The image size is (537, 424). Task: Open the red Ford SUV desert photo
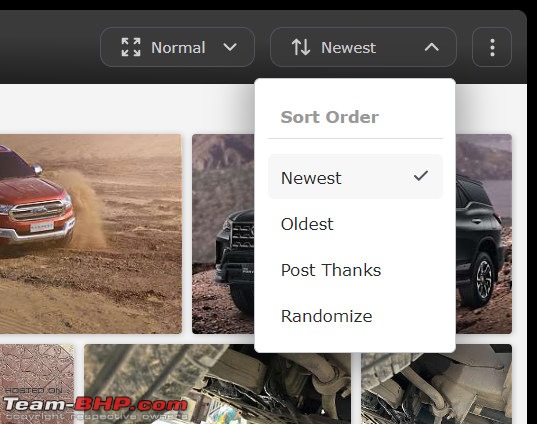click(x=91, y=234)
